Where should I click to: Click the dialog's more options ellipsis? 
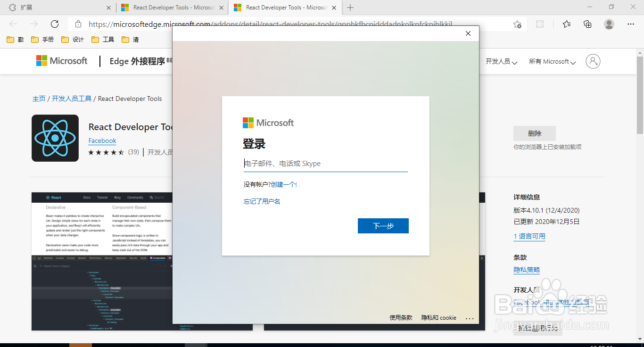(x=470, y=318)
